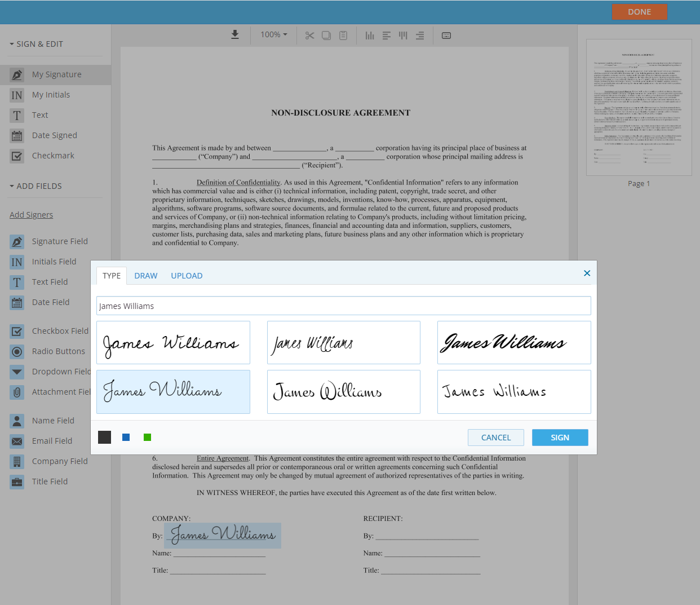The height and width of the screenshot is (605, 700).
Task: Collapse the ADD FIELDS section
Action: pos(35,186)
